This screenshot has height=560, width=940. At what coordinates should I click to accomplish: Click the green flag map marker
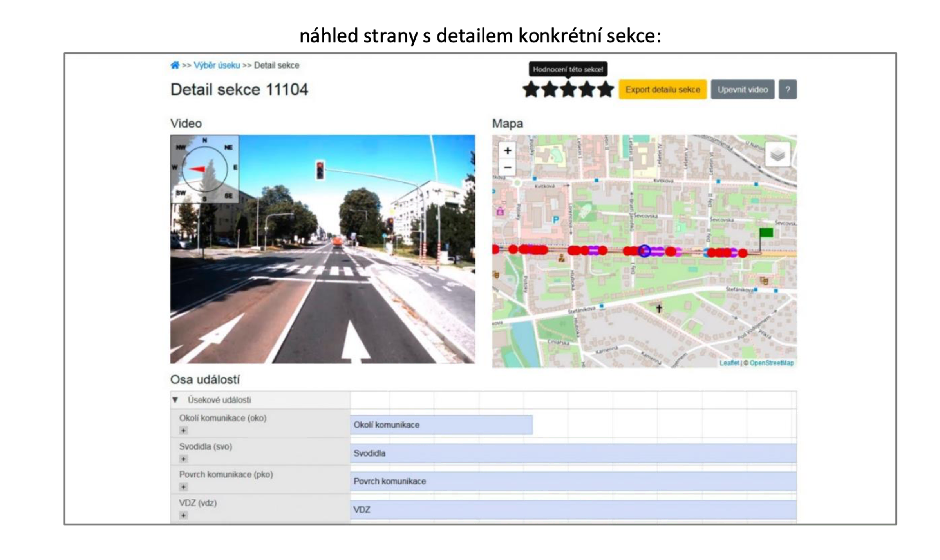[x=766, y=233]
